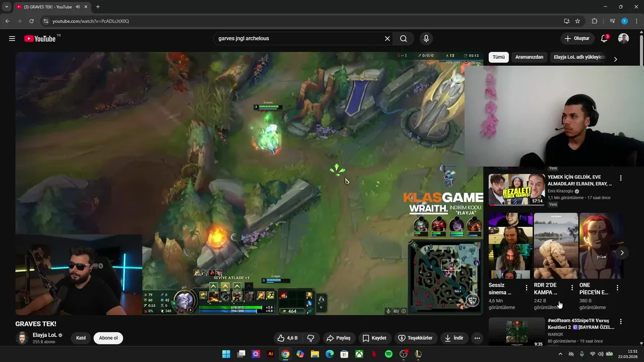
Task: Like the video with thumbs up
Action: tap(288, 338)
